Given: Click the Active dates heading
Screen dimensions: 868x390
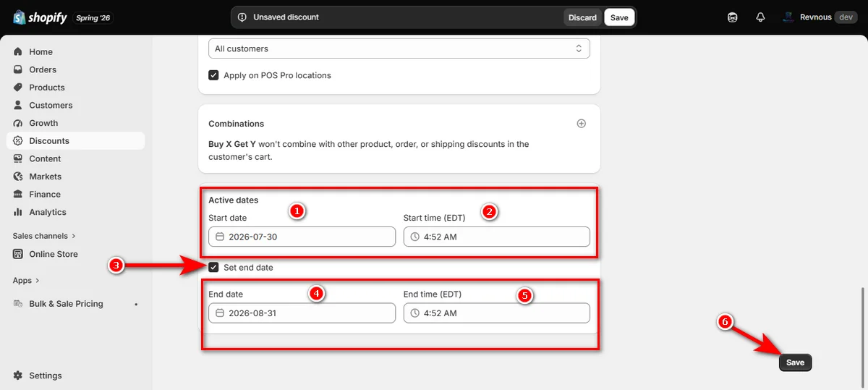Looking at the screenshot, I should pyautogui.click(x=233, y=200).
